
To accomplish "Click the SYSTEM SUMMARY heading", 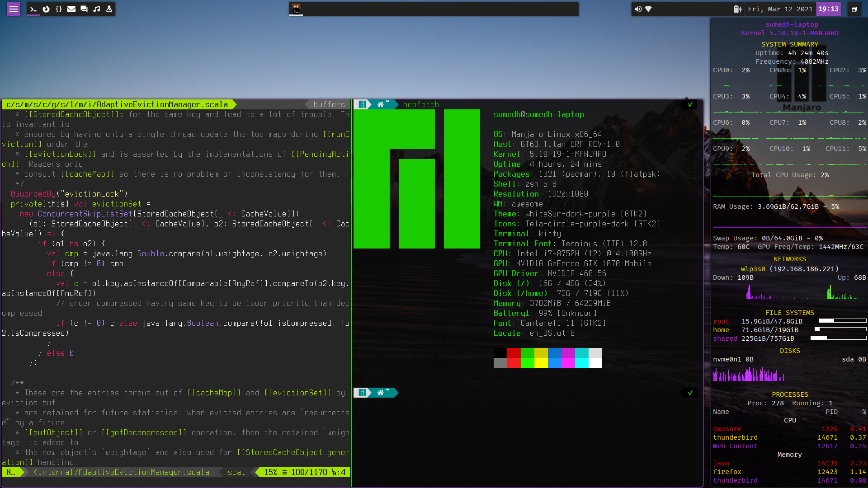I will (x=790, y=44).
